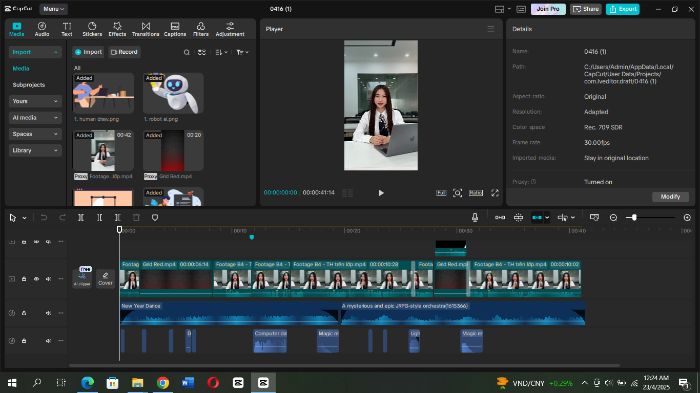Lock the main video track

coord(24,279)
